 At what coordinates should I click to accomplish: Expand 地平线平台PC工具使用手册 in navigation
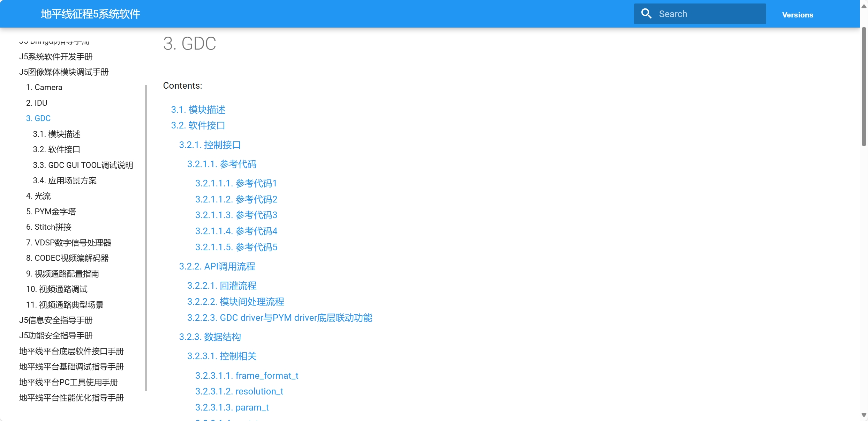69,382
